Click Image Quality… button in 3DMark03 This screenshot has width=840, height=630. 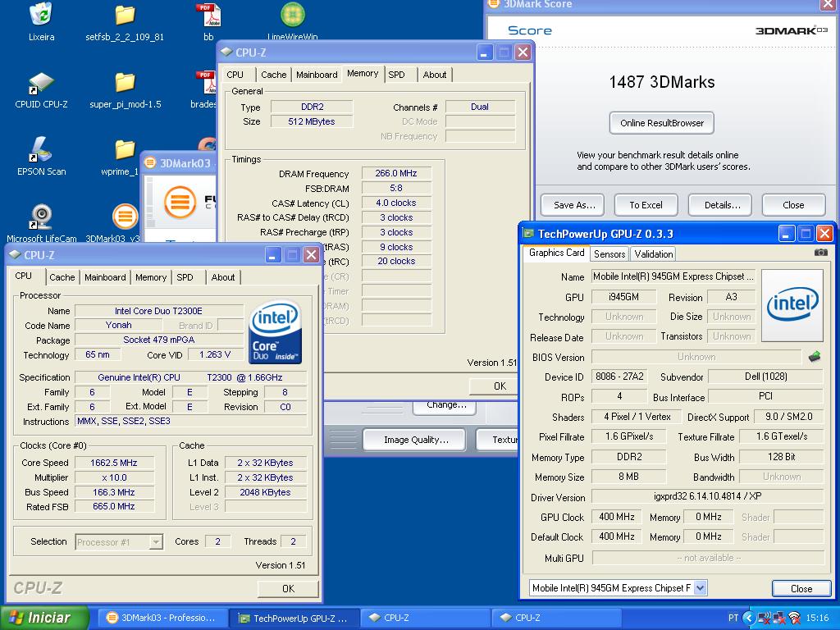416,440
